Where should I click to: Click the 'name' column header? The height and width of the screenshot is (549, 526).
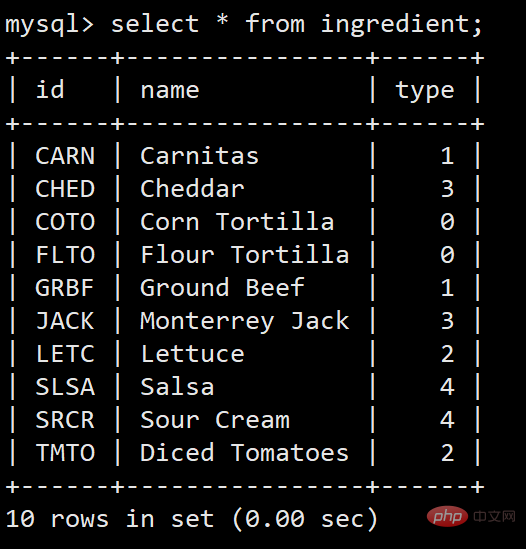coord(170,91)
